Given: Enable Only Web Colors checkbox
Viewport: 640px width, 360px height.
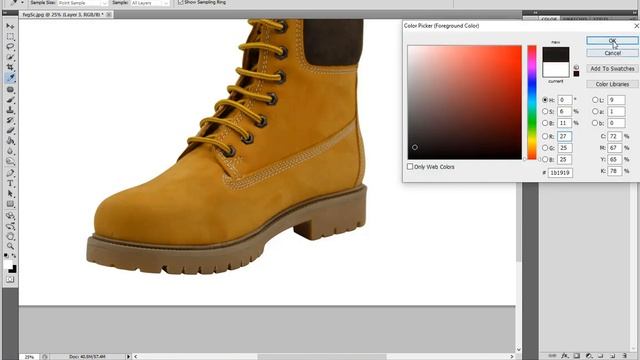Looking at the screenshot, I should pyautogui.click(x=410, y=167).
